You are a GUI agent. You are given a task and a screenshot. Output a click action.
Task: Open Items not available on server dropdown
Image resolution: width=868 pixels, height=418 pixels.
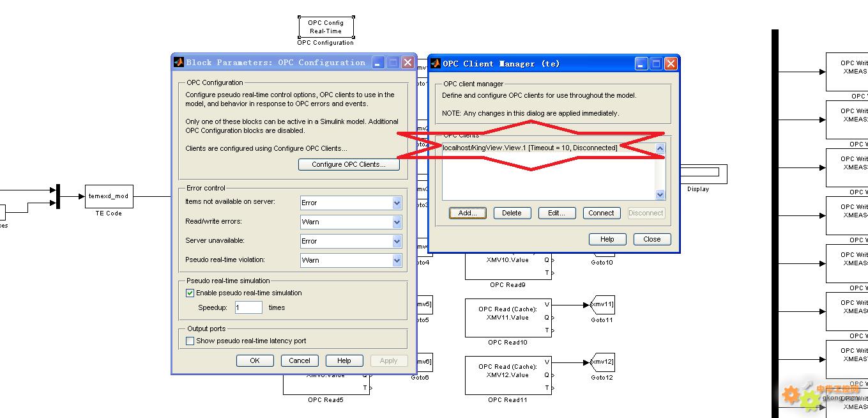pos(397,203)
